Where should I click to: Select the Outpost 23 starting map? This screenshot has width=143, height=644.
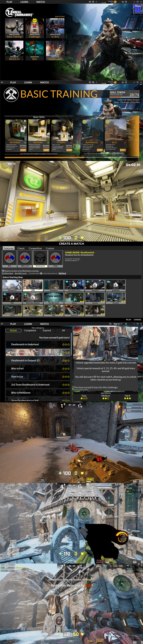[x=12, y=286]
